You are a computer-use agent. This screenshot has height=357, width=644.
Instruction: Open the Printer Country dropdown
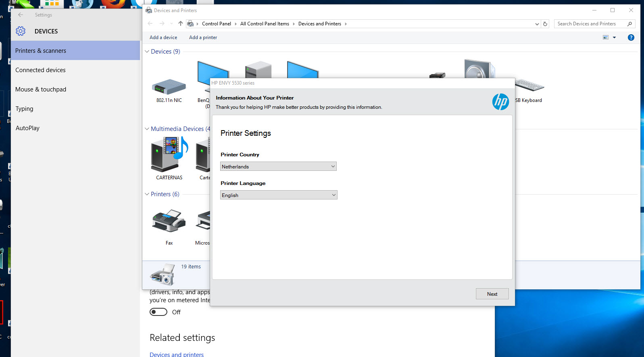coord(278,166)
